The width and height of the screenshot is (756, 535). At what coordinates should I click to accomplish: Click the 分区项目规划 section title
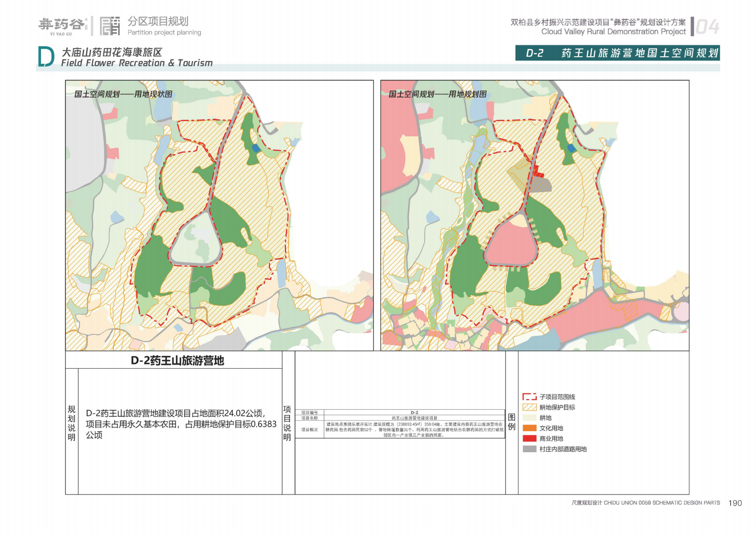pos(158,21)
